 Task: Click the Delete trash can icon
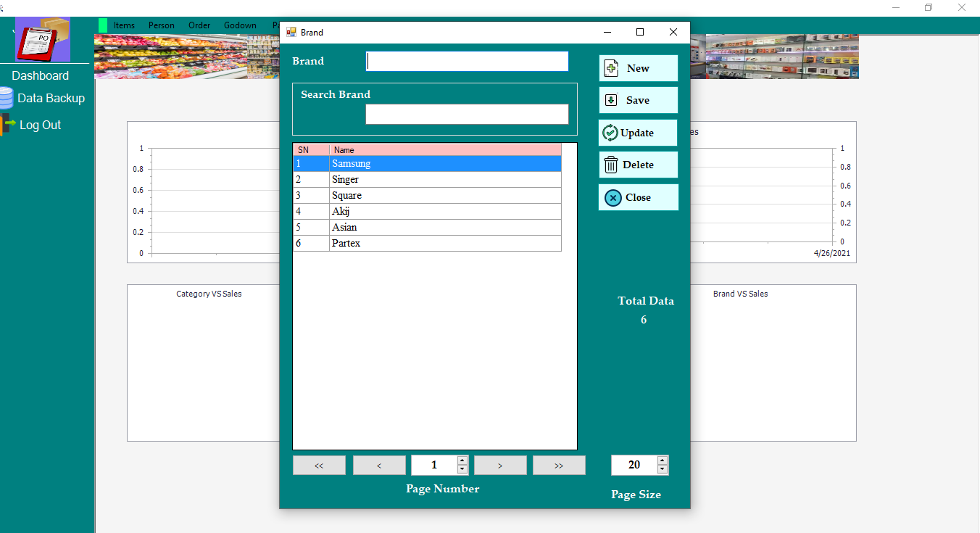[x=611, y=165]
